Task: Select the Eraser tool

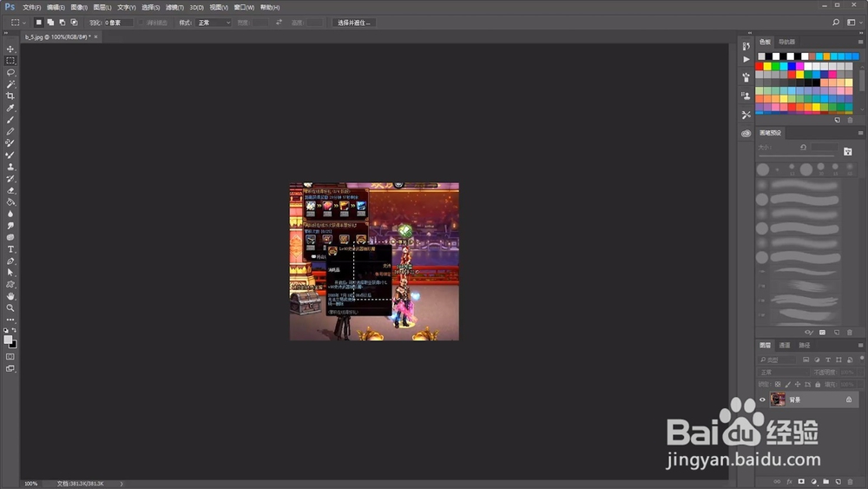Action: tap(10, 190)
